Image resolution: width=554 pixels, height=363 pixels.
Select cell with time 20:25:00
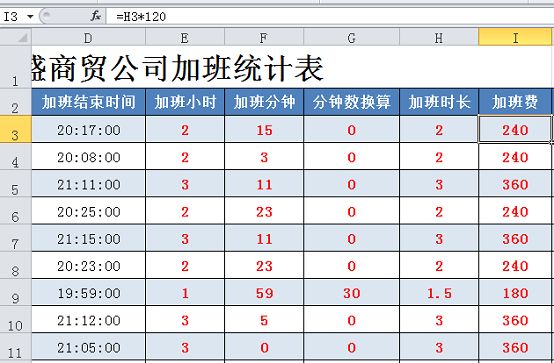(x=88, y=211)
